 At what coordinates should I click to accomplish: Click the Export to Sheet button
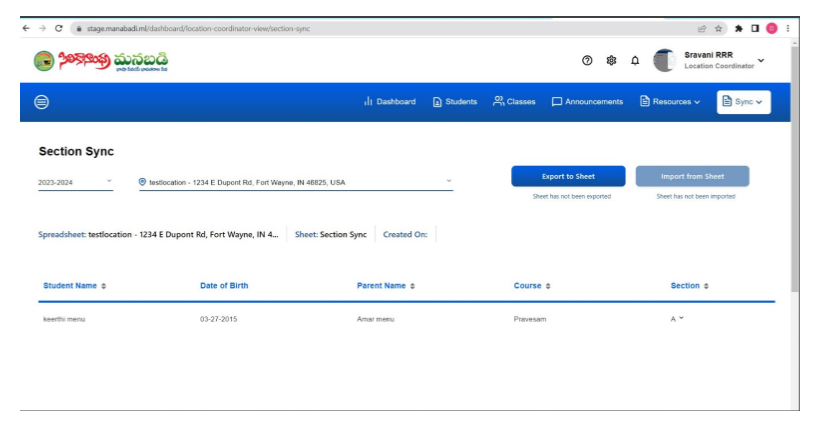coord(568,177)
